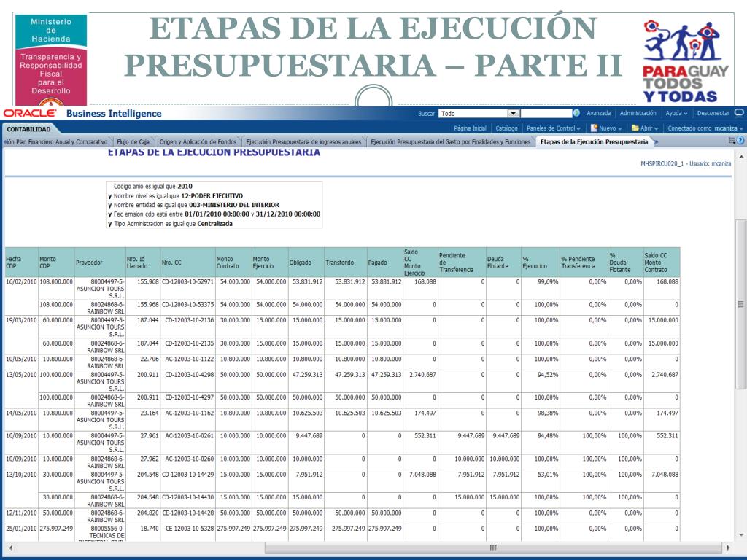Click the horizontal scrollbar left arrow
The width and height of the screenshot is (747, 560).
(10, 548)
